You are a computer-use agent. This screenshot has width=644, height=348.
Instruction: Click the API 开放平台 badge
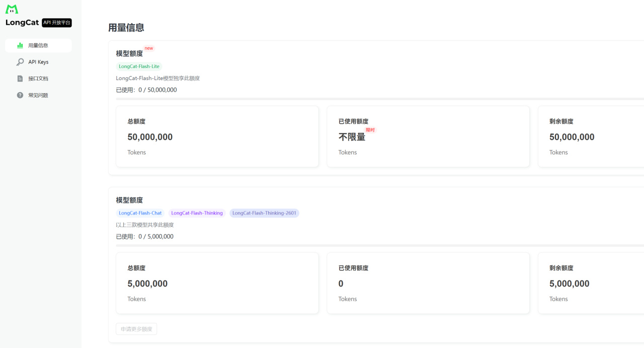pyautogui.click(x=57, y=23)
